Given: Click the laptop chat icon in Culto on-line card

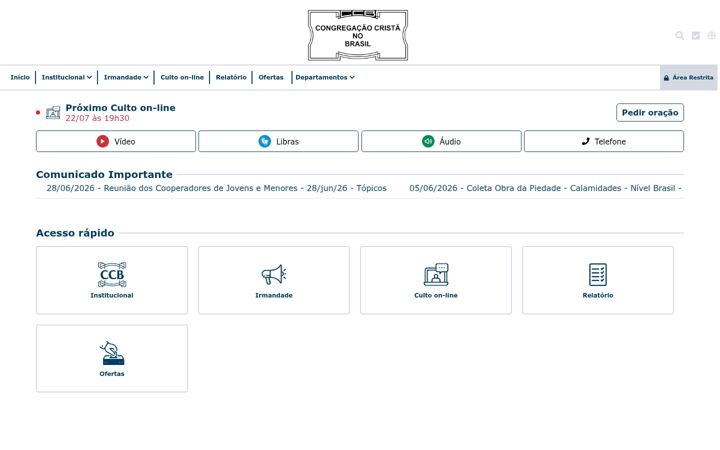Looking at the screenshot, I should point(436,275).
